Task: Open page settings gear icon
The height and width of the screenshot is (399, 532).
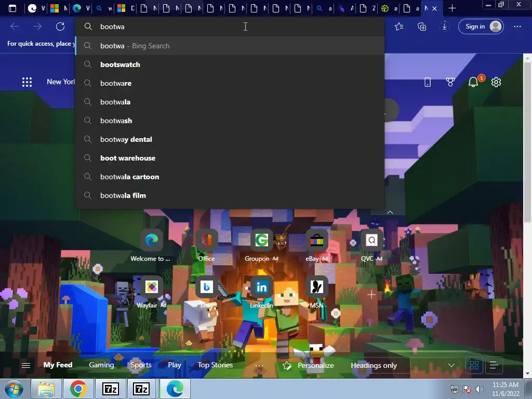Action: pos(496,82)
